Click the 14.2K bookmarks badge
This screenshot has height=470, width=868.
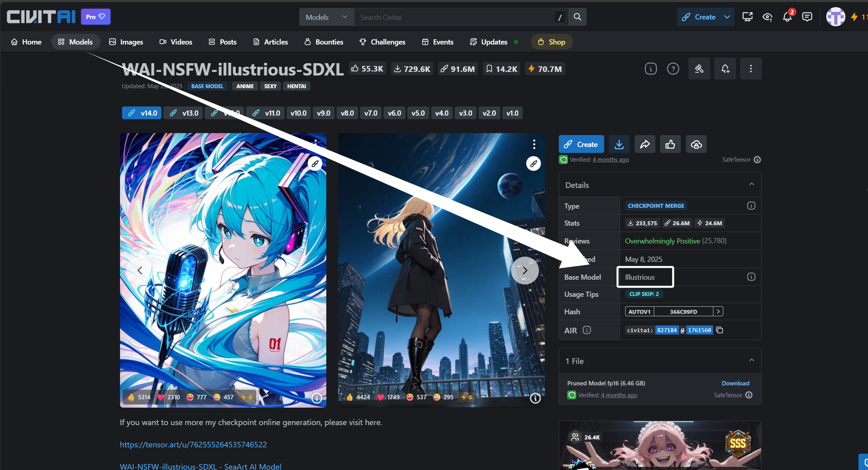(502, 69)
